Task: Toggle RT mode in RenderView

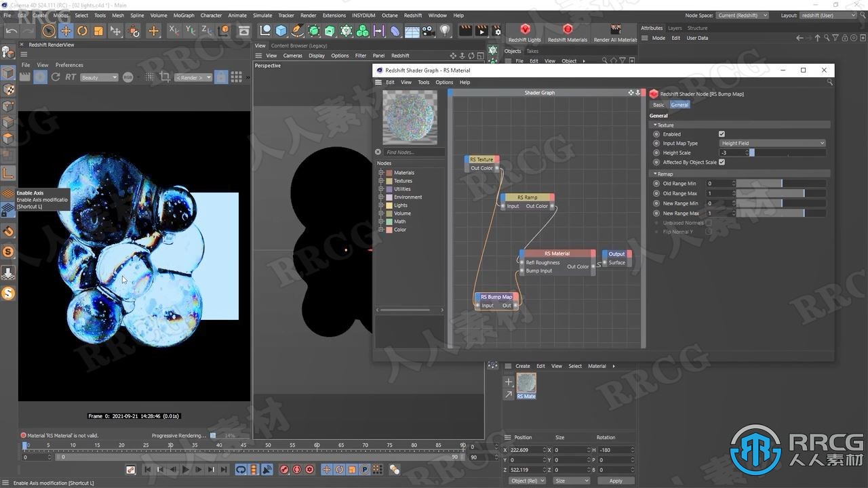Action: [71, 77]
